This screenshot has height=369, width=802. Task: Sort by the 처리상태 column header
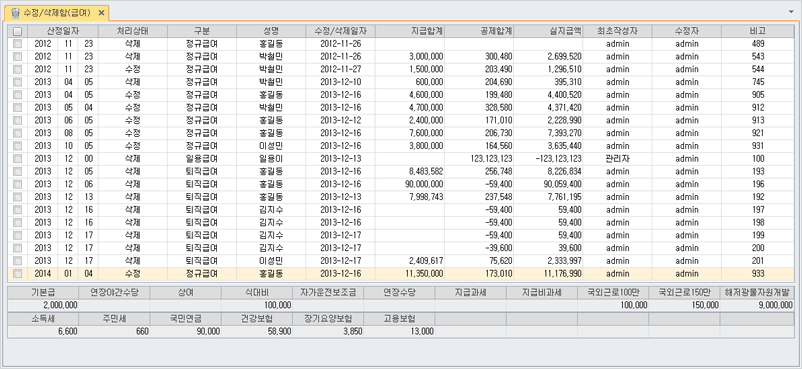(132, 31)
